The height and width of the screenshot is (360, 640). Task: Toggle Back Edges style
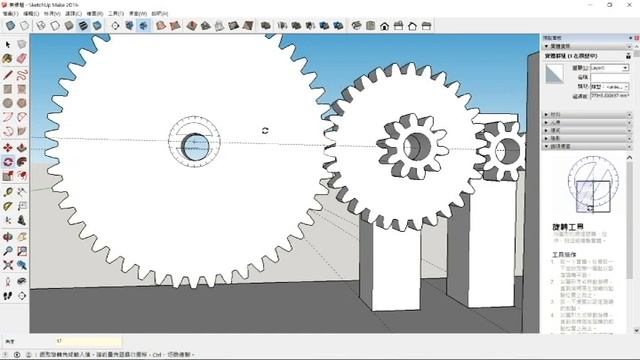[x=24, y=26]
